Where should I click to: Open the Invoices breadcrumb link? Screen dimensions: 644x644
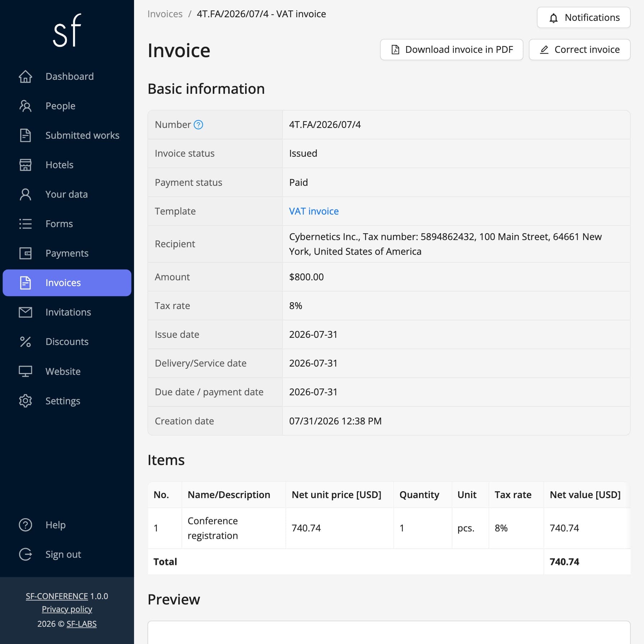tap(165, 14)
